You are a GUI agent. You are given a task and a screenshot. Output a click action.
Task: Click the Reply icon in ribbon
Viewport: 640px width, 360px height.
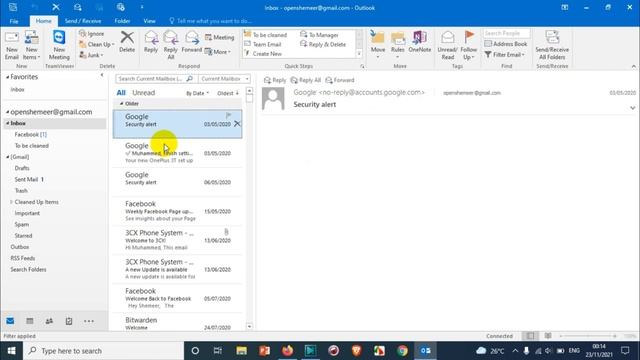click(151, 42)
